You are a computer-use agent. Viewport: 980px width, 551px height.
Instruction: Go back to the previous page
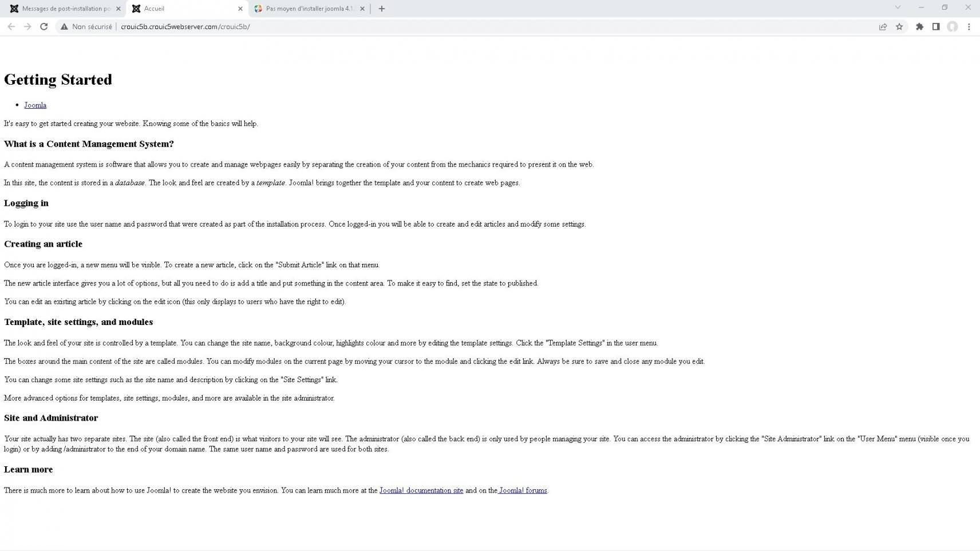[x=11, y=26]
